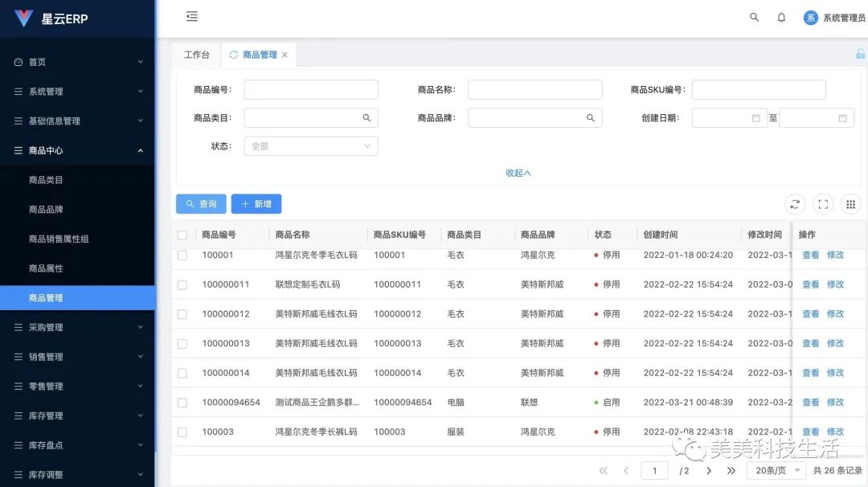
Task: Check the select-all checkbox in table header
Action: click(x=181, y=234)
